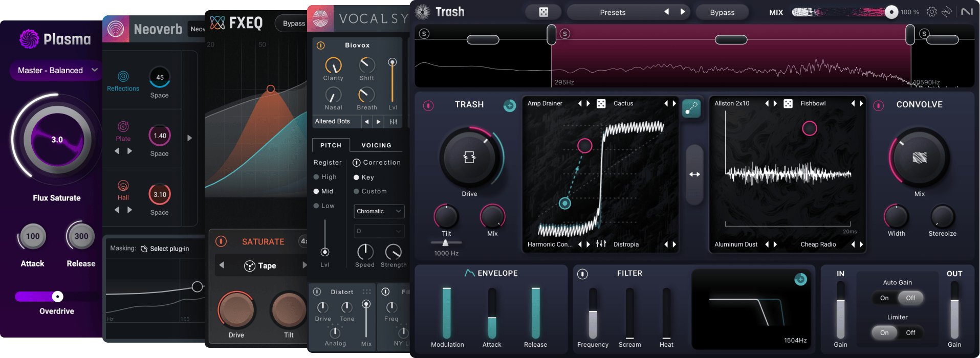Click the Envelope Modulation slider
The width and height of the screenshot is (980, 358).
[447, 313]
